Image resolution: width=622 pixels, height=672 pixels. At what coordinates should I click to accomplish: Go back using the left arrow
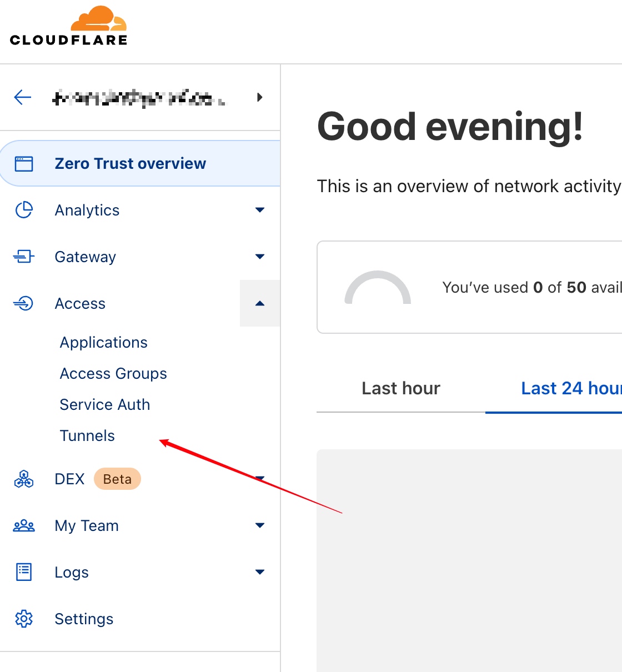23,97
